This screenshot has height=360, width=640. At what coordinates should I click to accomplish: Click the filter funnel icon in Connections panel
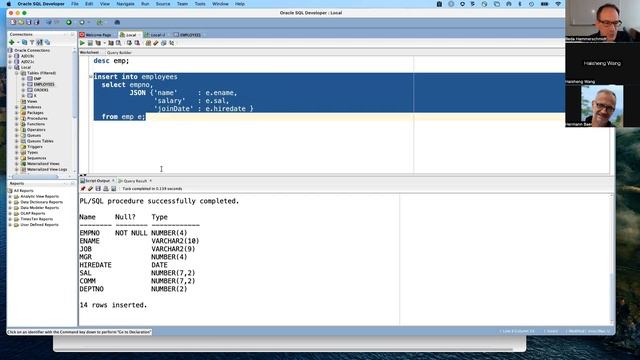32,42
